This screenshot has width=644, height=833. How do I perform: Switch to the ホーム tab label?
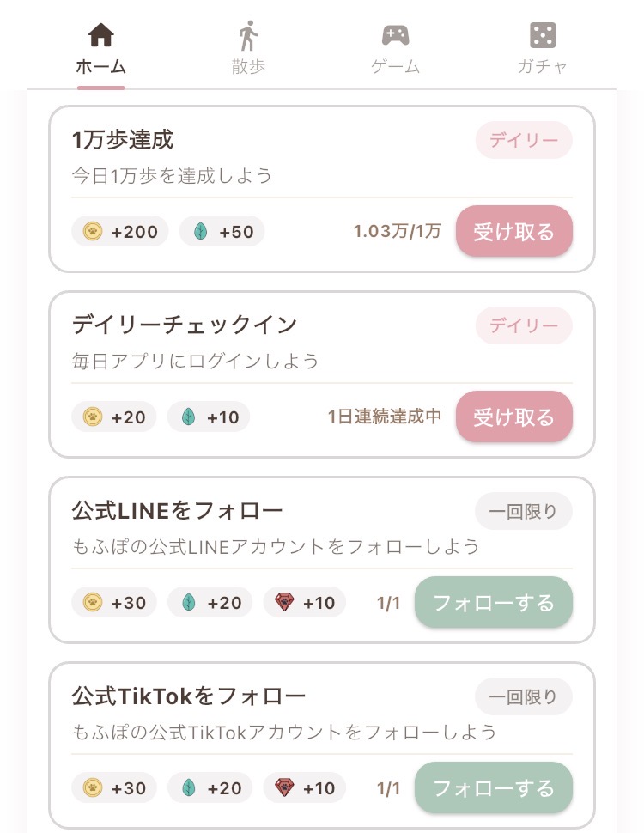tap(101, 66)
